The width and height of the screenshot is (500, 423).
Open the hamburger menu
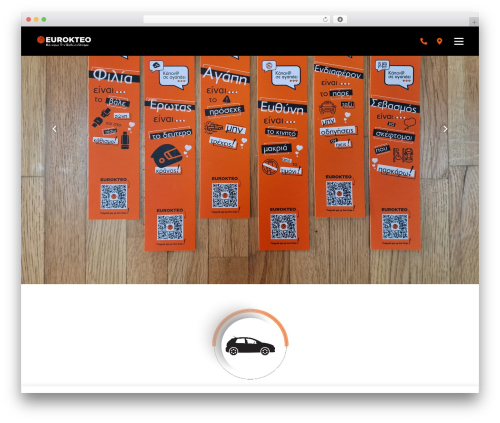click(x=459, y=41)
